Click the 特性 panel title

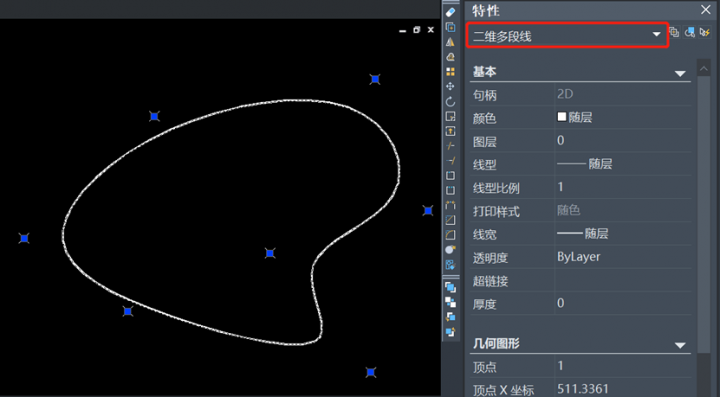click(x=485, y=10)
